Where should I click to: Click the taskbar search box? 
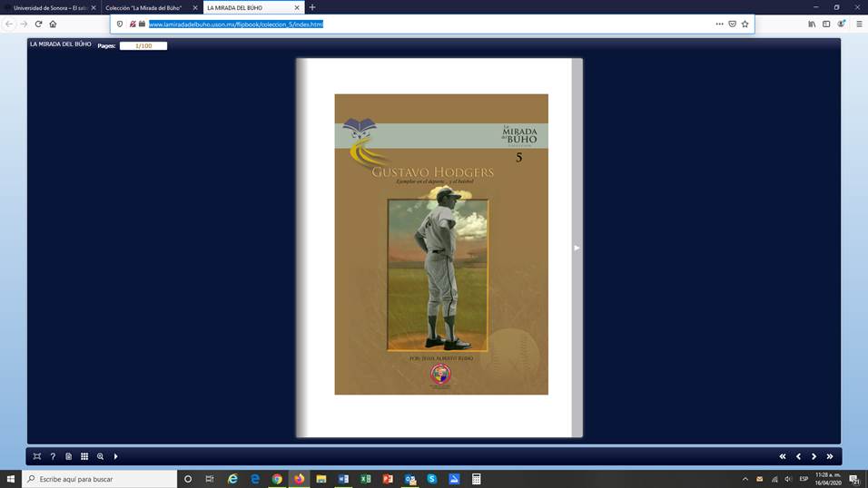click(100, 479)
